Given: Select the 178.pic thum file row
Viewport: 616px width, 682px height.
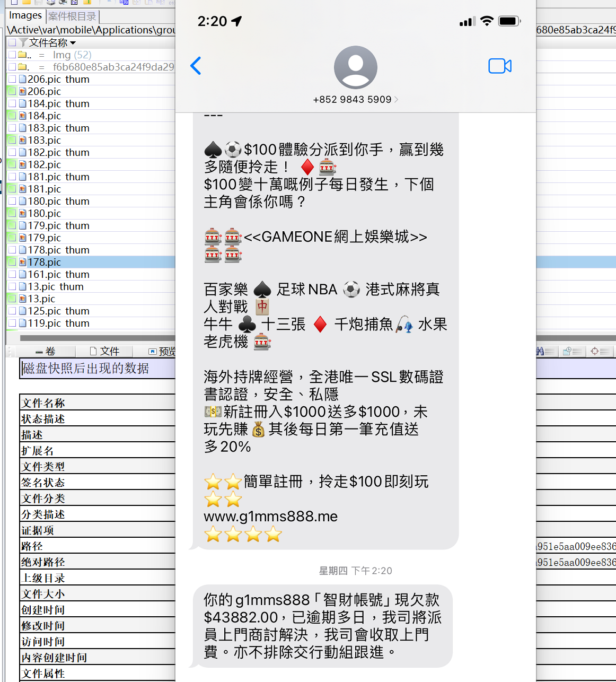Looking at the screenshot, I should (x=91, y=250).
